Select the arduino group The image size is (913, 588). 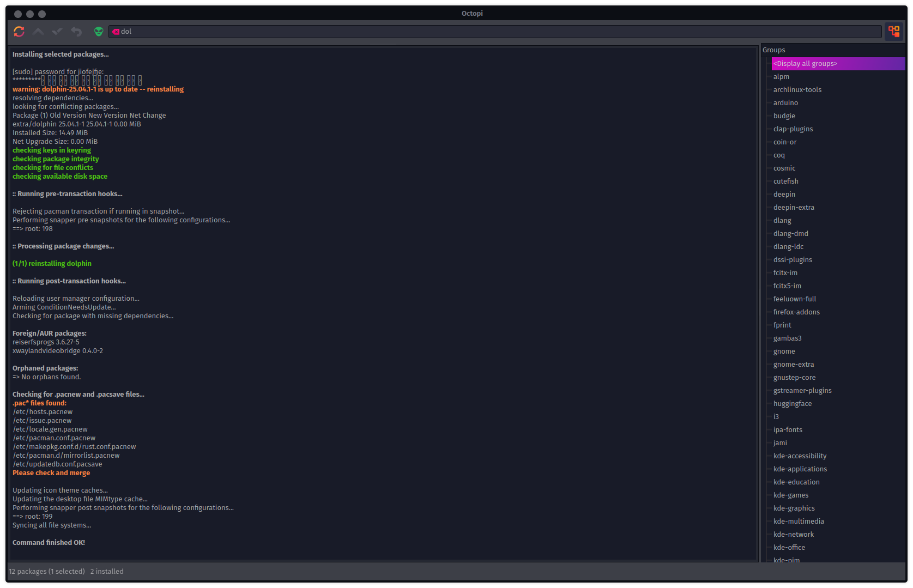[838, 103]
